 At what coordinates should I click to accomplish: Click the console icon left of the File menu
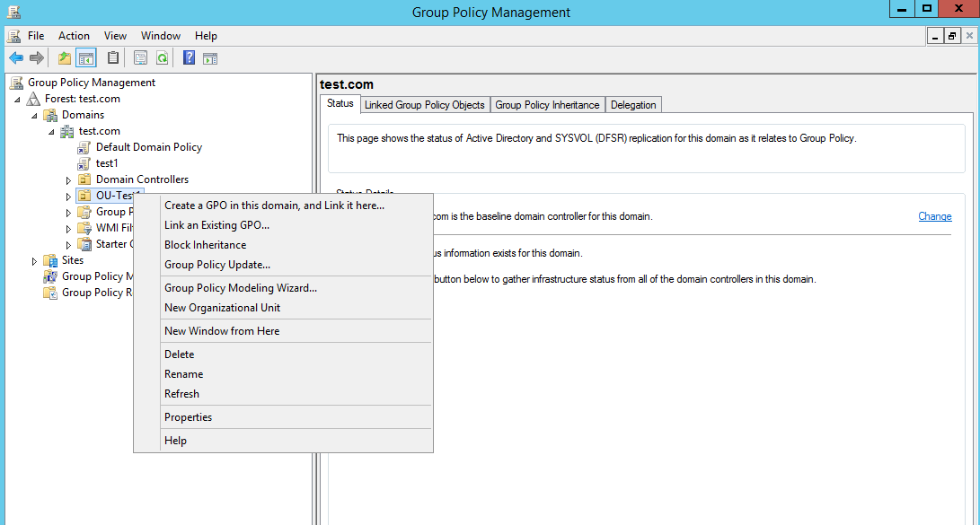click(13, 36)
